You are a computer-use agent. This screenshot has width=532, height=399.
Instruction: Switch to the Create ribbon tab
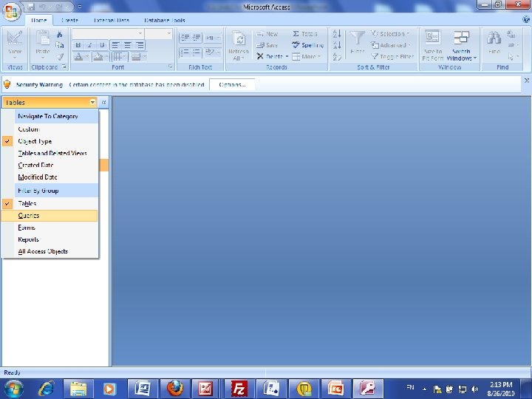coord(69,20)
